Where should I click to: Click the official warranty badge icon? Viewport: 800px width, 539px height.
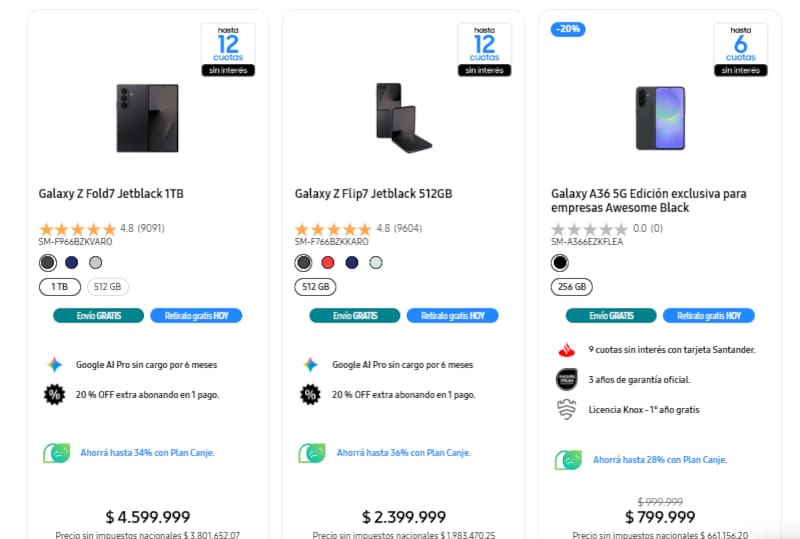tap(566, 380)
